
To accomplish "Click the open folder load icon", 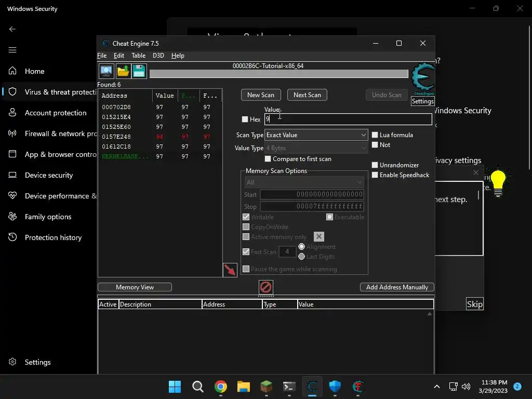I will [123, 71].
